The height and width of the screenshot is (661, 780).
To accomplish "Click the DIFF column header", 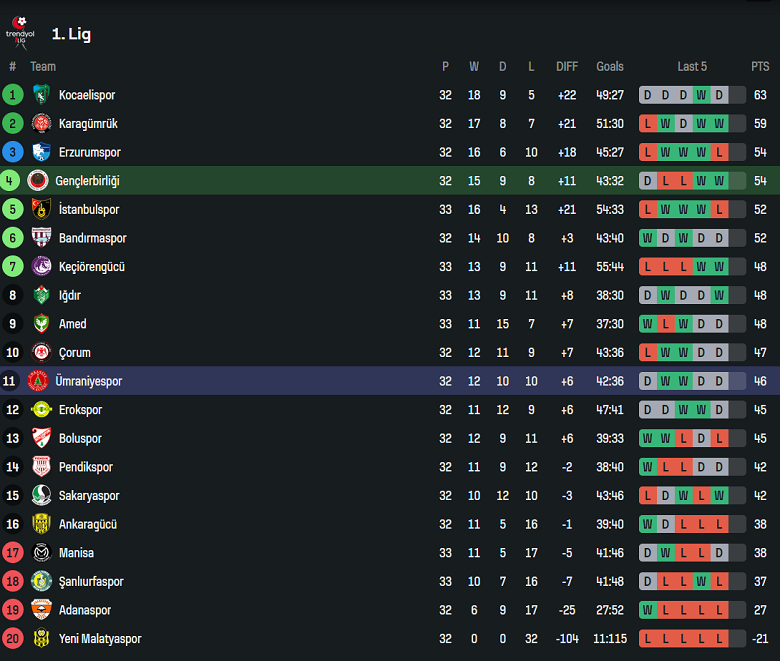I will coord(567,67).
